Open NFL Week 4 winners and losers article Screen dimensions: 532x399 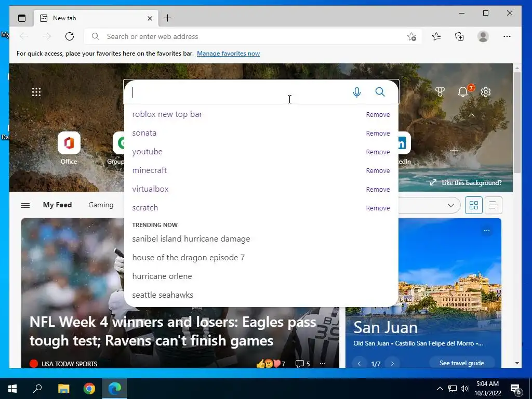pyautogui.click(x=172, y=331)
